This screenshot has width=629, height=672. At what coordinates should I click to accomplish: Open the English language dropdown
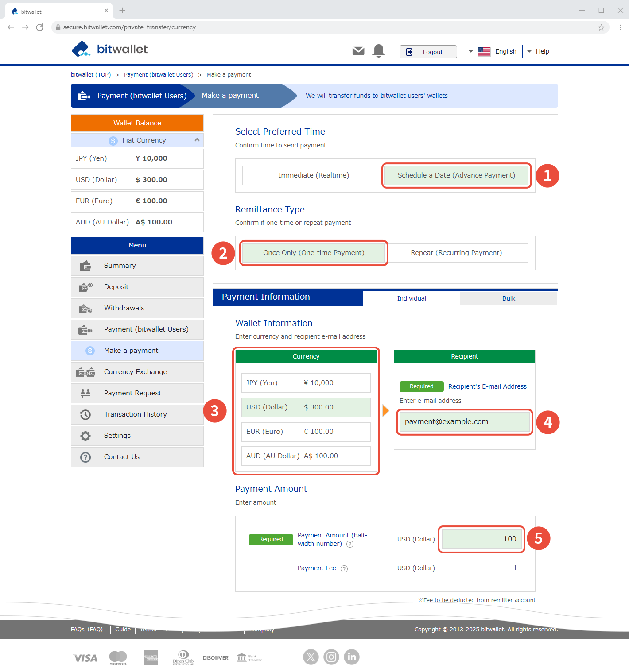pos(493,51)
